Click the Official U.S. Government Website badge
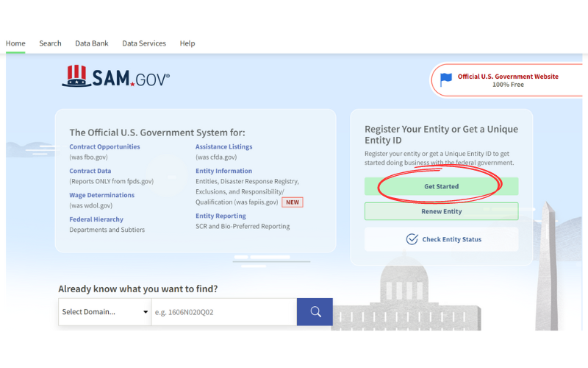 [508, 80]
